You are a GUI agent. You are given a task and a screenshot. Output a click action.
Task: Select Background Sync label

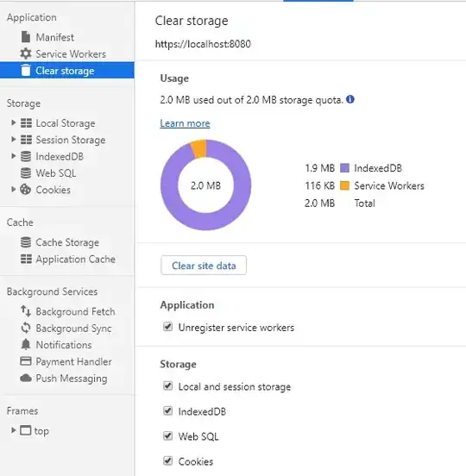click(x=74, y=329)
